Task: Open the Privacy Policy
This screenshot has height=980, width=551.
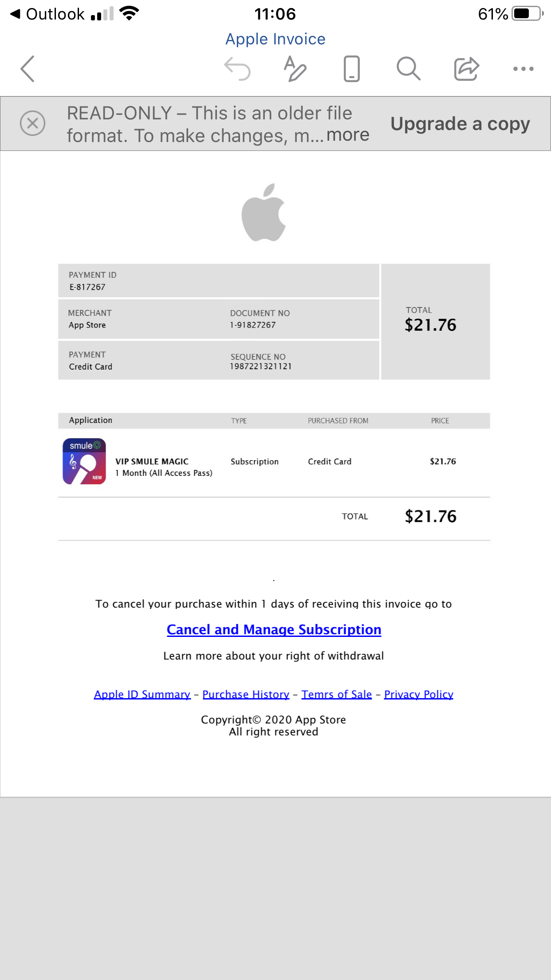Action: [418, 694]
